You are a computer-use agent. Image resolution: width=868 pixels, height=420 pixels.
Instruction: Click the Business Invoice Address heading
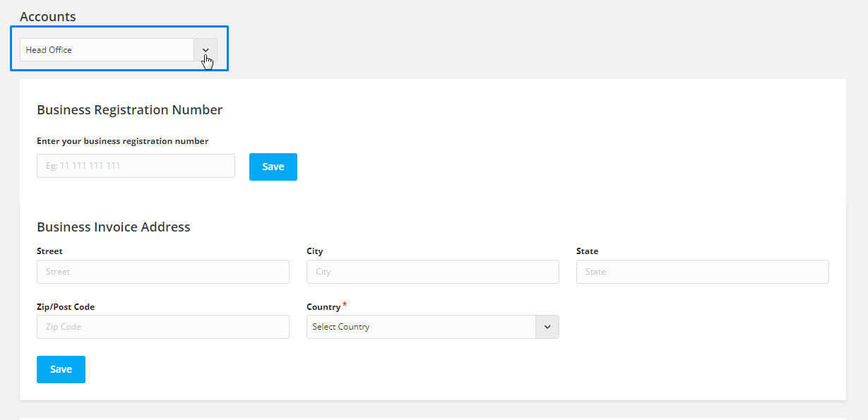tap(114, 227)
